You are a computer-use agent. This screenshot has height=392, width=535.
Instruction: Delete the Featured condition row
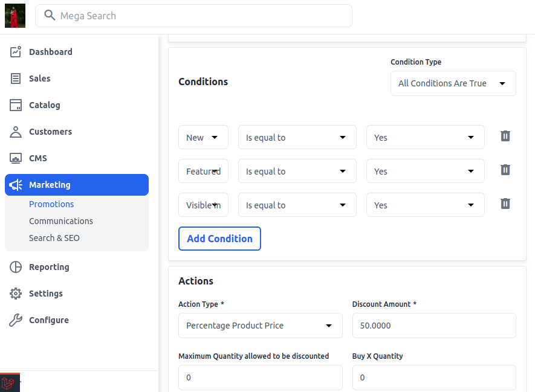coord(505,170)
